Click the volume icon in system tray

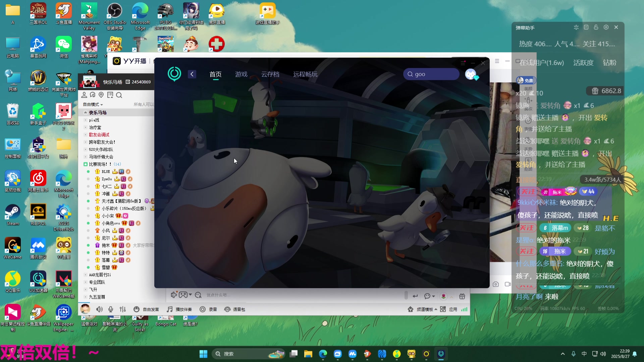click(x=603, y=354)
